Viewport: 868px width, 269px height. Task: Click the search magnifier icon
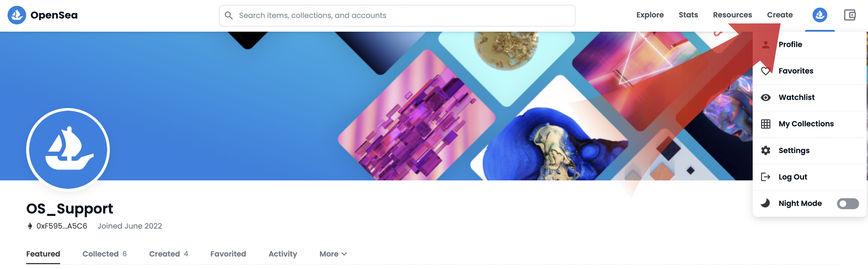[x=228, y=15]
